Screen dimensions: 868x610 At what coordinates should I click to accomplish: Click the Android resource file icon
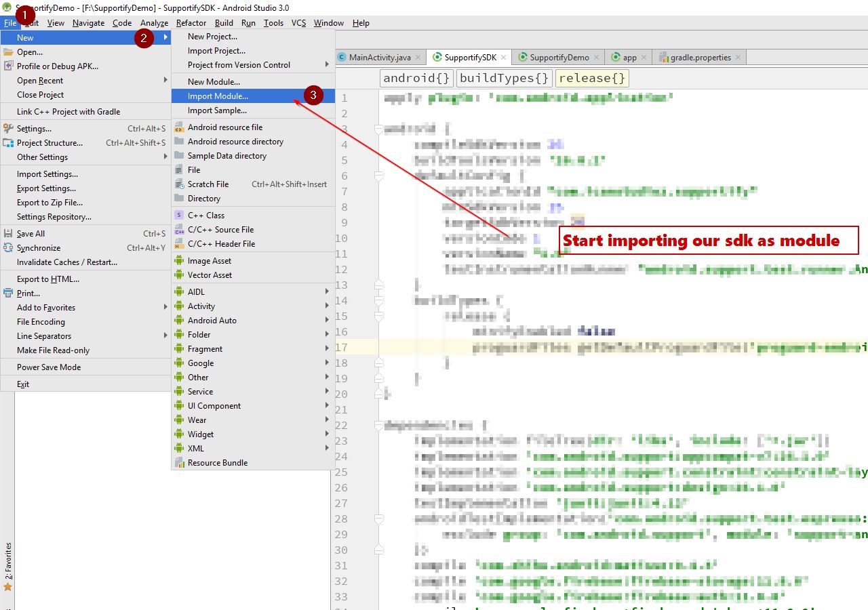tap(179, 127)
